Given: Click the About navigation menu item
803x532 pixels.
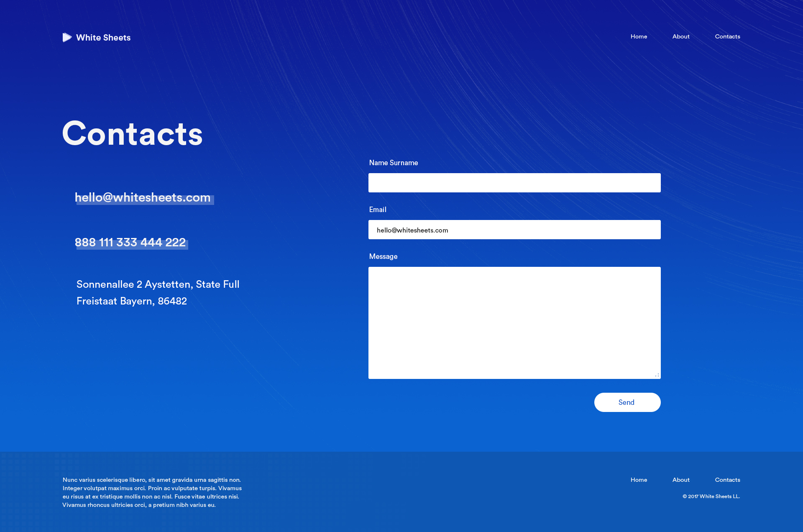Looking at the screenshot, I should [681, 36].
